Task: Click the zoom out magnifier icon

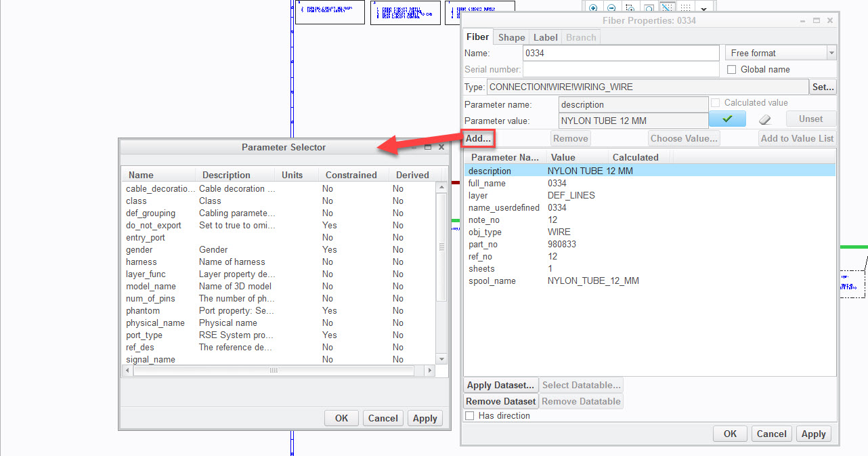Action: 611,8
